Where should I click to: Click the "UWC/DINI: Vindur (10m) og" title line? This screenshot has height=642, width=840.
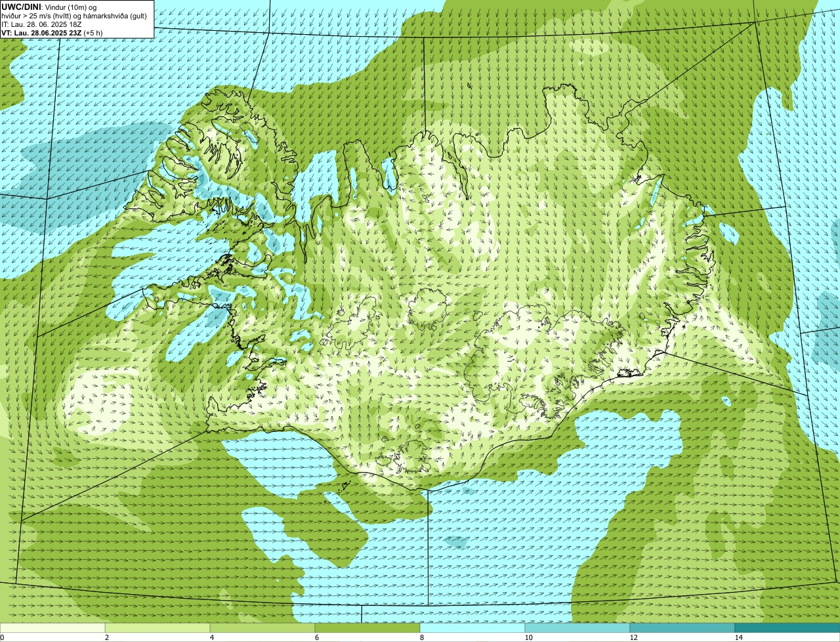[x=49, y=7]
